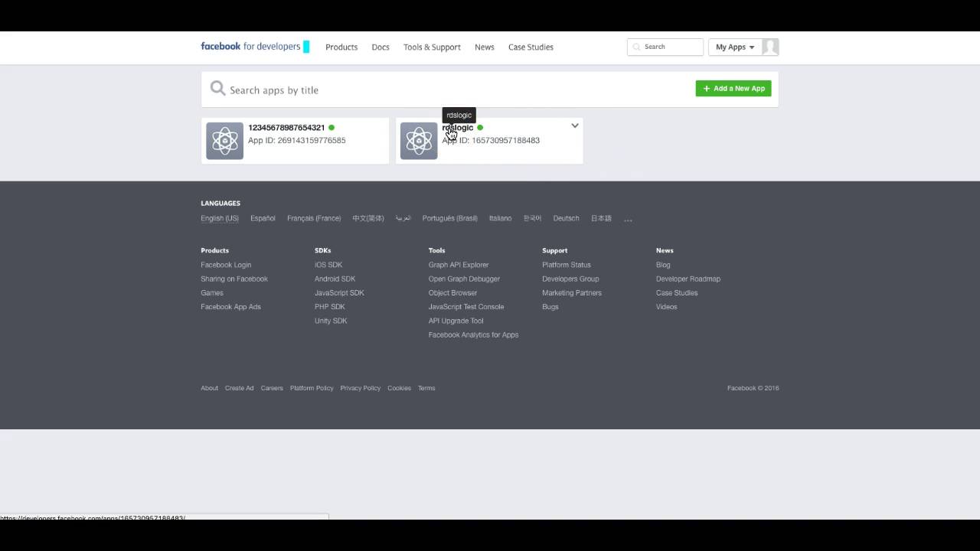
Task: Open the rdslogic app atom icon
Action: click(x=419, y=141)
